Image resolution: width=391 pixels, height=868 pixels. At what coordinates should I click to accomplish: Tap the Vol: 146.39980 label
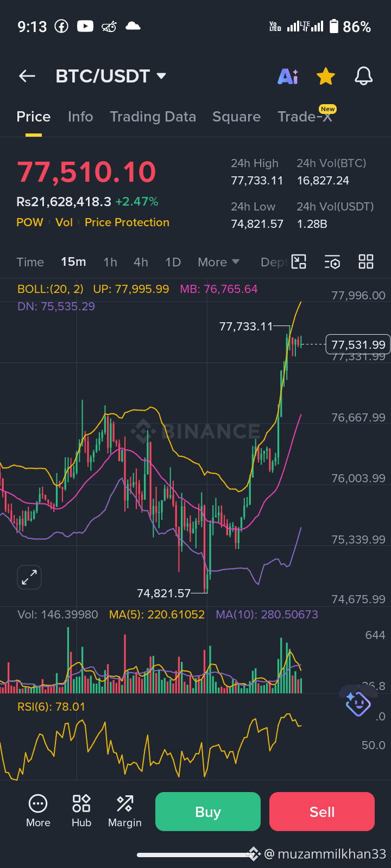coord(58,615)
